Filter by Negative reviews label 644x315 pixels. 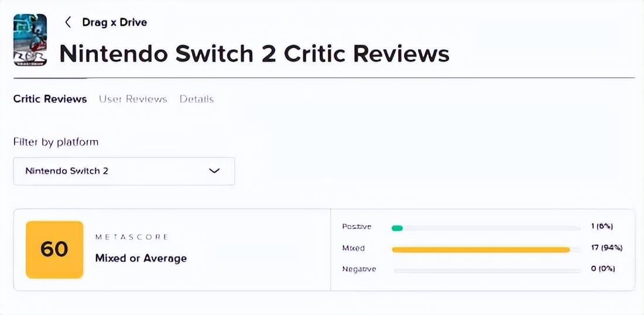coord(359,269)
